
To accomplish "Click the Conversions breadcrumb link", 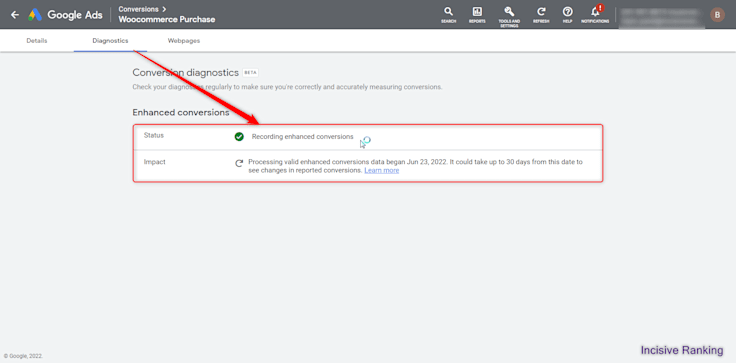I will click(x=138, y=9).
